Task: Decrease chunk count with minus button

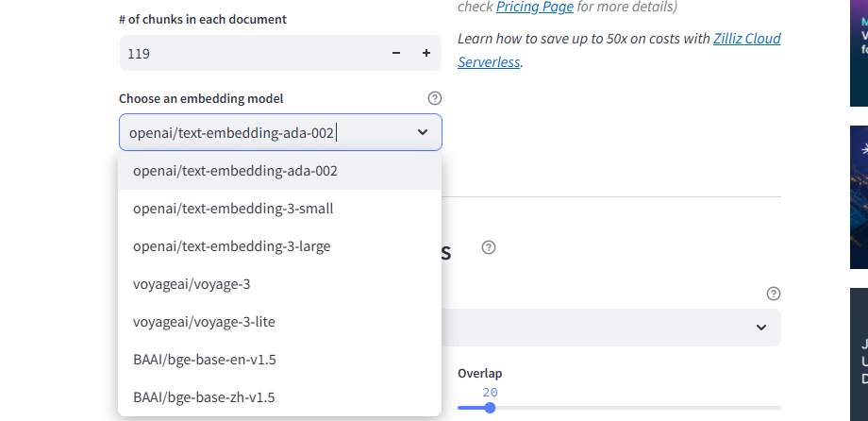Action: tap(396, 54)
